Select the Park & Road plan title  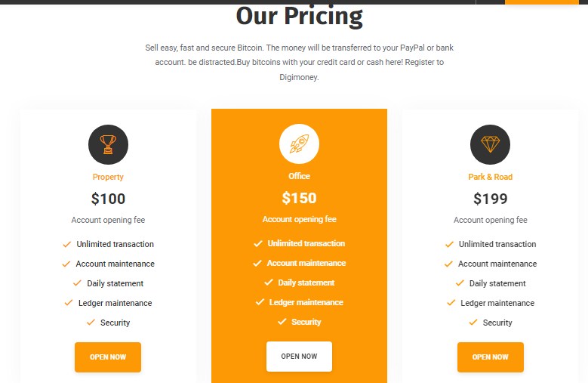coord(490,177)
